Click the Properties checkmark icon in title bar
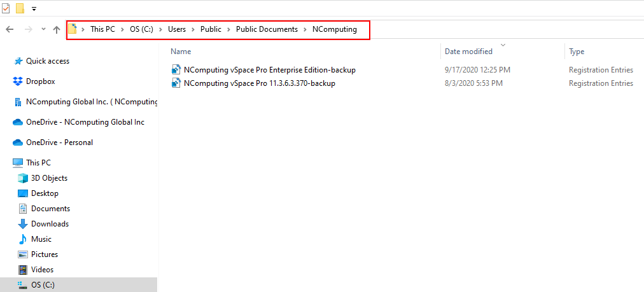 [x=6, y=8]
